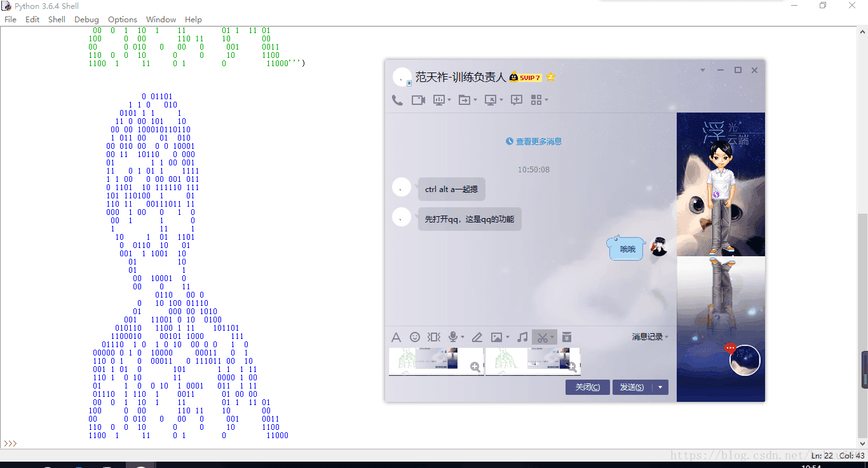Click the SVIP7 membership badge
The height and width of the screenshot is (468, 868).
coord(525,78)
